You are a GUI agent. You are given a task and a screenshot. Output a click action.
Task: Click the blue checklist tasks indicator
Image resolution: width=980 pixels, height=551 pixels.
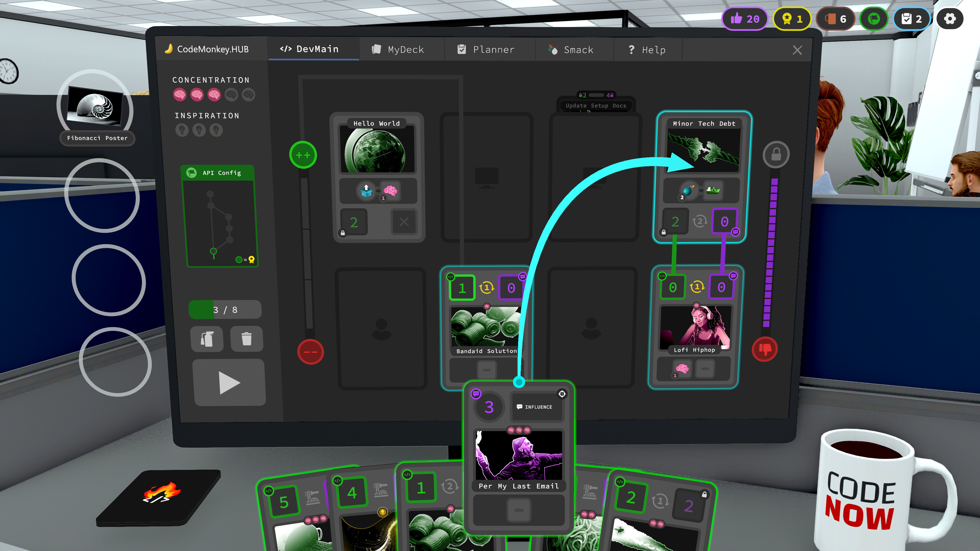pos(912,19)
